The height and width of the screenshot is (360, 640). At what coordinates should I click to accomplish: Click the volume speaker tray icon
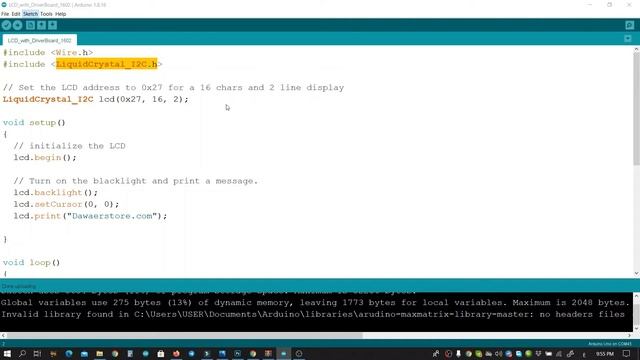coord(498,353)
